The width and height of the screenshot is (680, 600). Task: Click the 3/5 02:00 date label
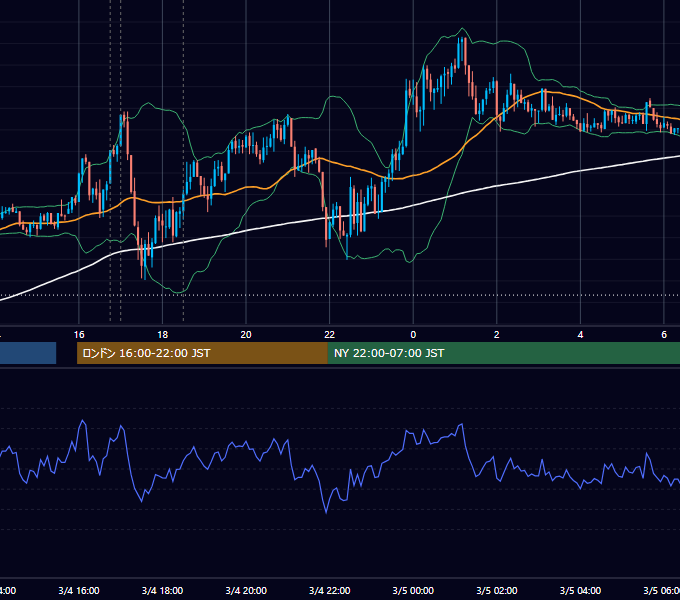[x=497, y=591]
